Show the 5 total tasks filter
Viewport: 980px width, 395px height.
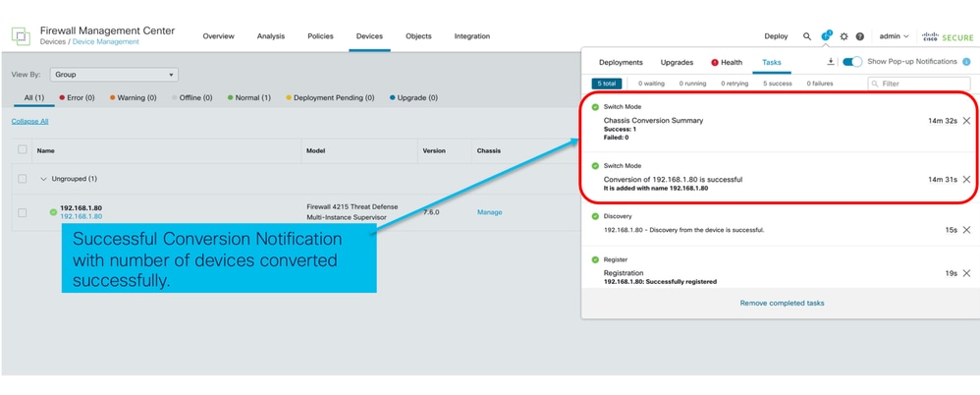tap(606, 84)
